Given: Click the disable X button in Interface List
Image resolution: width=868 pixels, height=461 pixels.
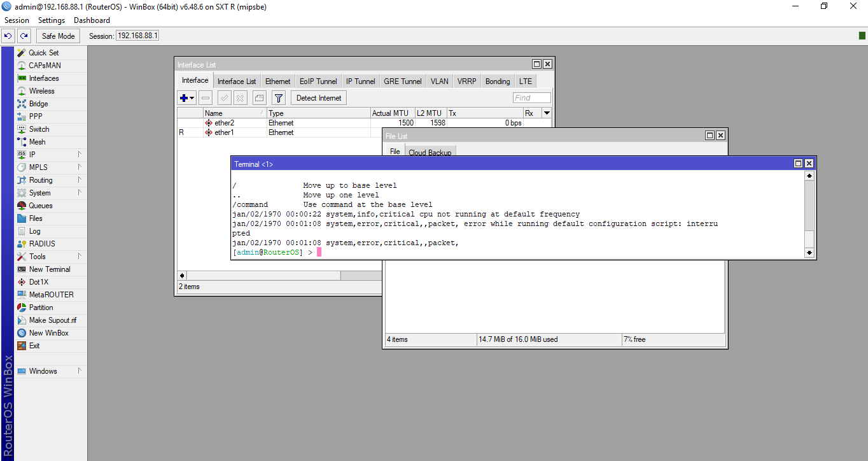Looking at the screenshot, I should pos(240,98).
